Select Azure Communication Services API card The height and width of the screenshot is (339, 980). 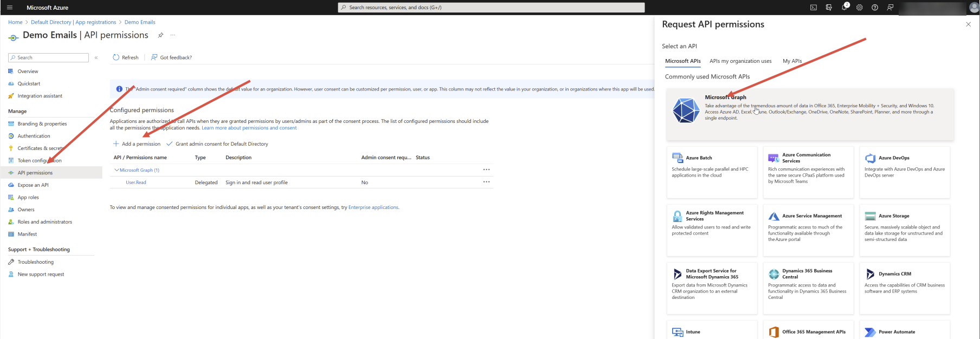(808, 172)
